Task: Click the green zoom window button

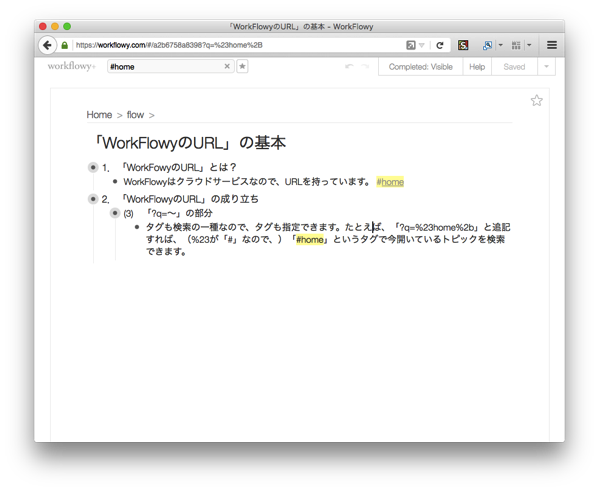Action: 67,26
